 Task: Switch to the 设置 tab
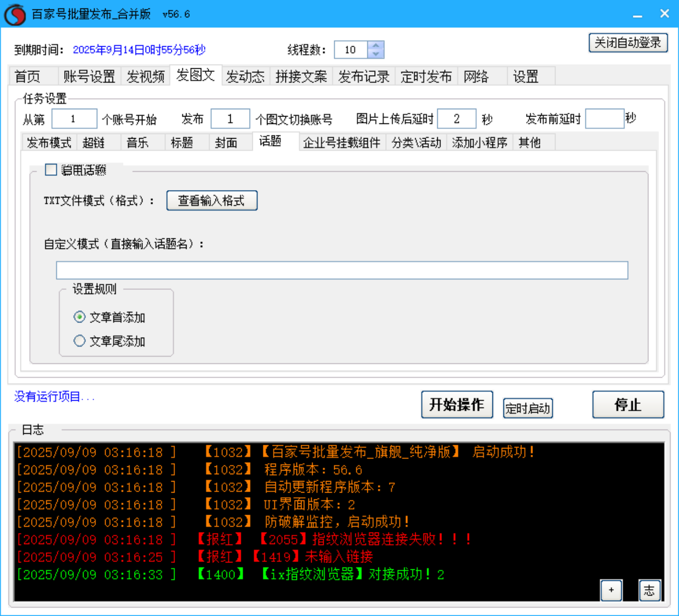[526, 77]
